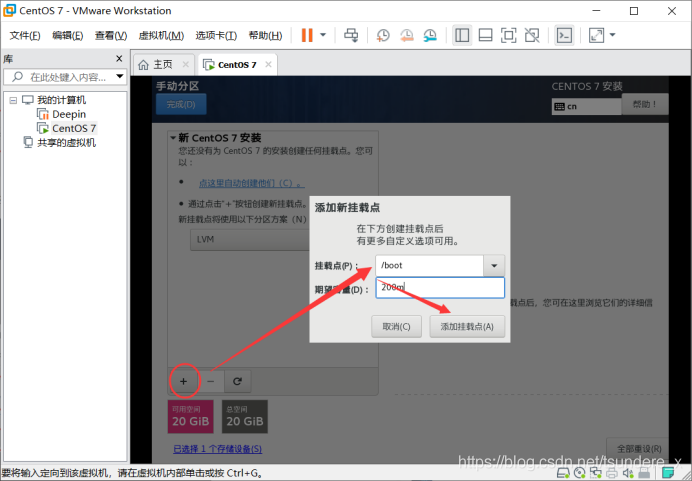Switch to Unity mode icon

[532, 35]
